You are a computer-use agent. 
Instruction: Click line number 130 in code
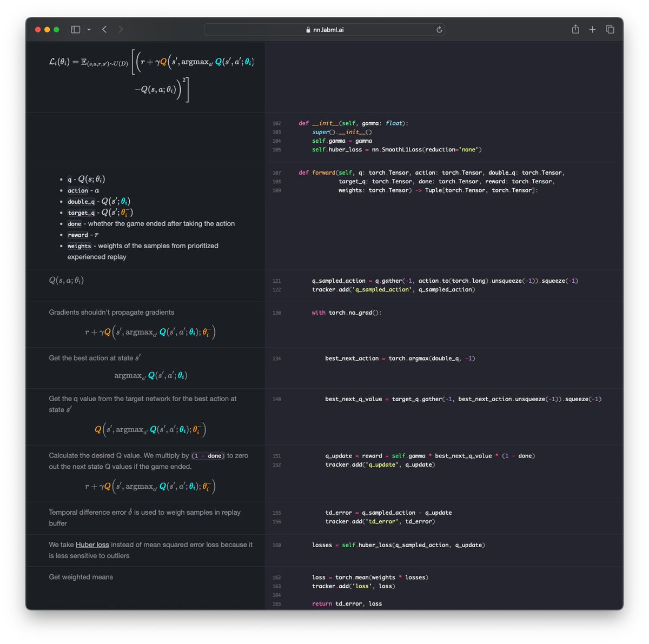click(276, 313)
